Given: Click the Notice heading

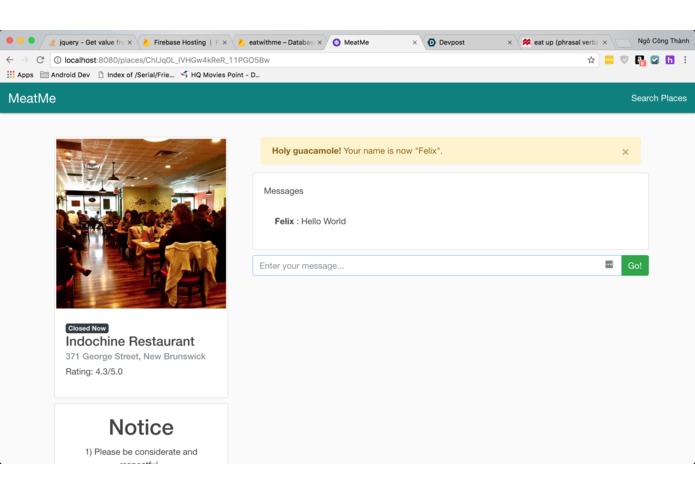Looking at the screenshot, I should (x=141, y=427).
